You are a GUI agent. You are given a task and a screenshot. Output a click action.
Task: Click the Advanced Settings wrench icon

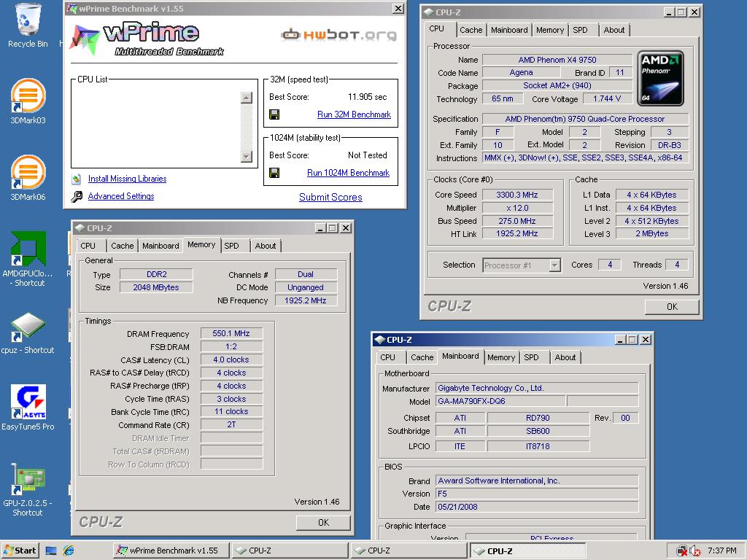coord(76,196)
